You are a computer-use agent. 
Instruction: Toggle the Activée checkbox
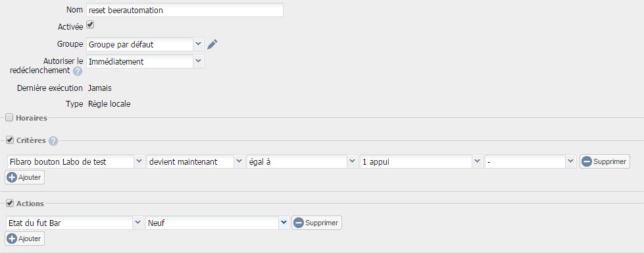click(90, 26)
